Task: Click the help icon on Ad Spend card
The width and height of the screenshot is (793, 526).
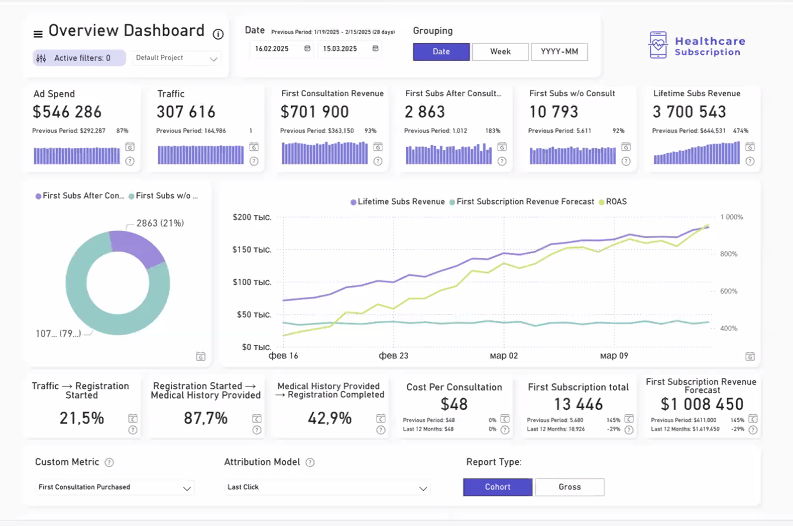Action: [x=129, y=161]
